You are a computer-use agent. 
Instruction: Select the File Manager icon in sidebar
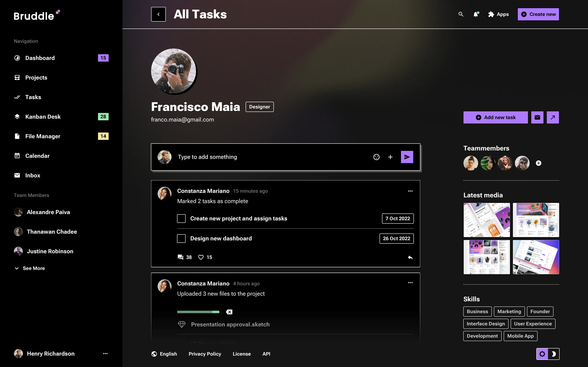coord(17,136)
